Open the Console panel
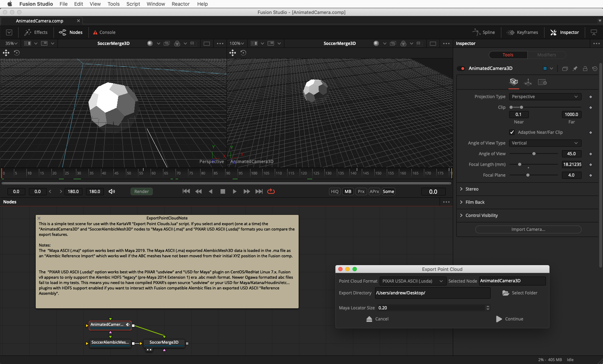Viewport: 603px width, 364px height. [104, 32]
